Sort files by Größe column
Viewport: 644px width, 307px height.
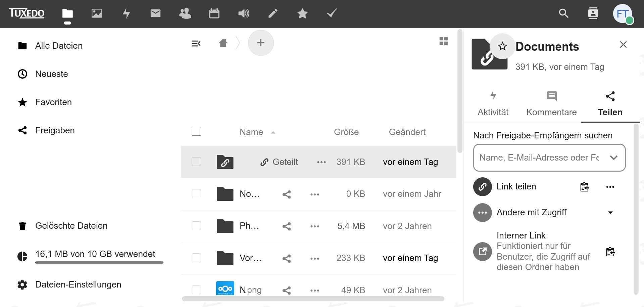click(x=346, y=132)
